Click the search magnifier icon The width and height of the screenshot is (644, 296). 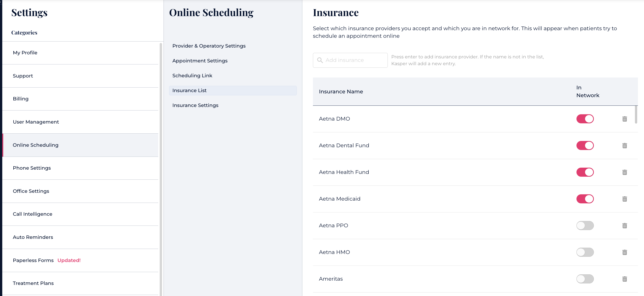pyautogui.click(x=320, y=60)
